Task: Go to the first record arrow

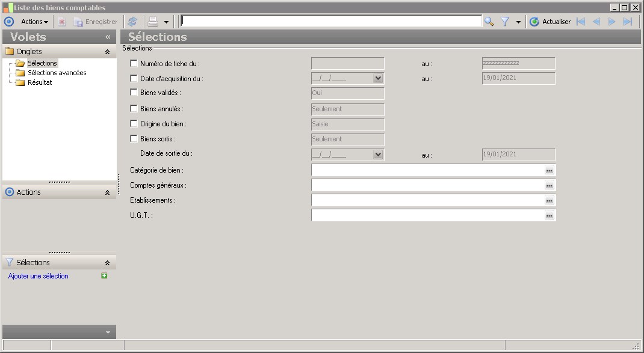Action: 581,22
